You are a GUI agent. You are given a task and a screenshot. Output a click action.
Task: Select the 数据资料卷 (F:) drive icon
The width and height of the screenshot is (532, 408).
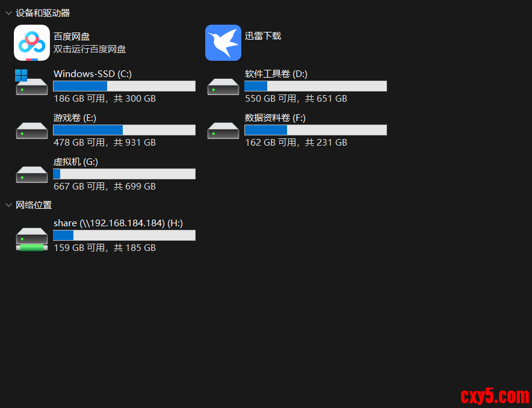223,130
